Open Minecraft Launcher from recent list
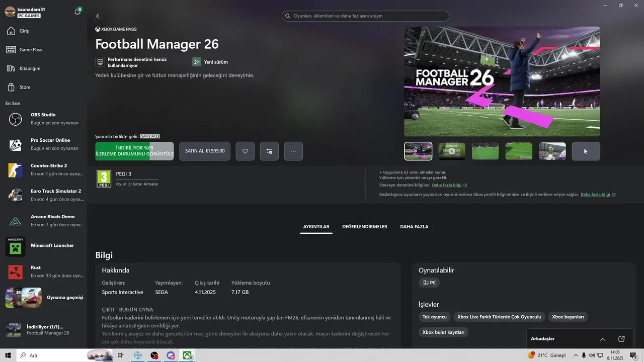Viewport: 644px width, 362px height. tap(43, 246)
